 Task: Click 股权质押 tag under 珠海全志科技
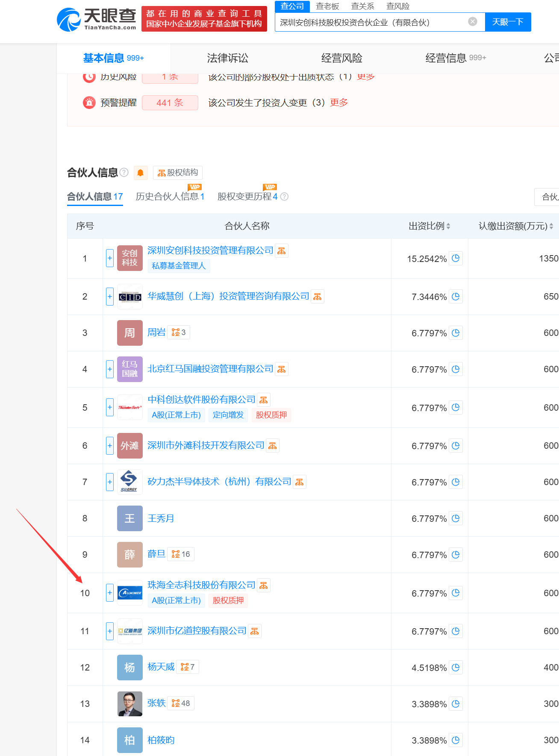(x=228, y=600)
